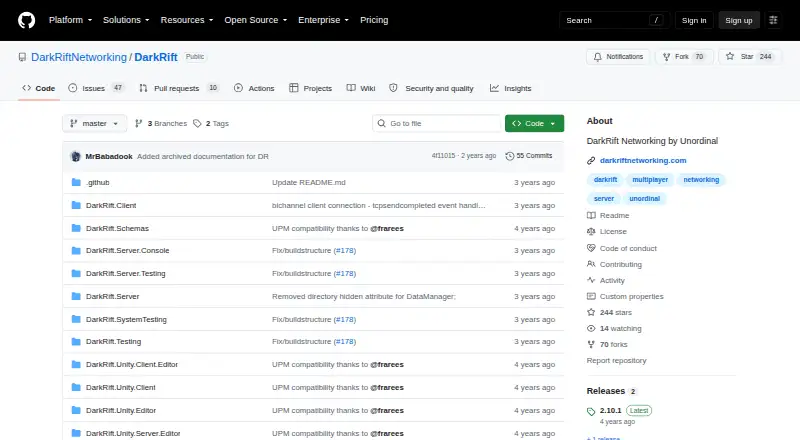Open the Insights tab
This screenshot has height=440, width=800.
511,88
